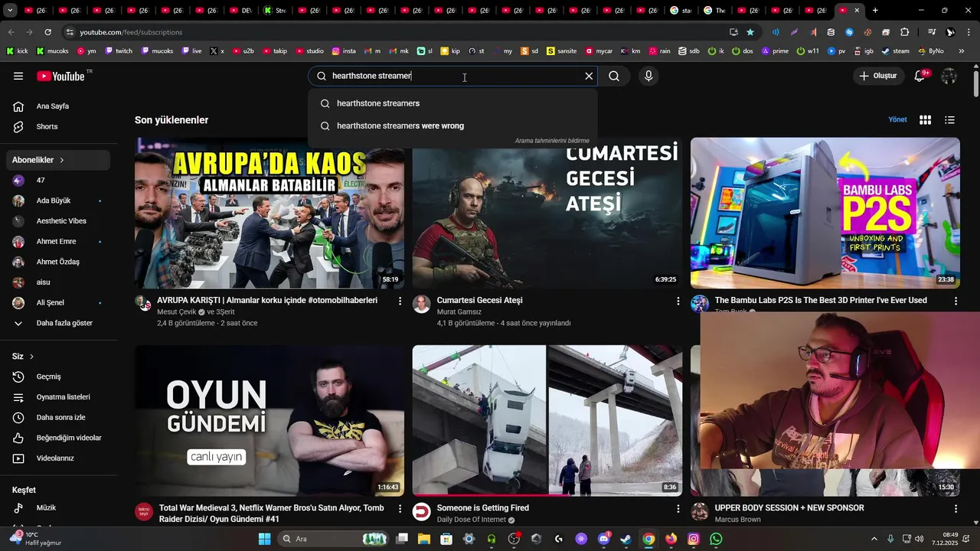Click the taskbar Ara search box

click(334, 539)
